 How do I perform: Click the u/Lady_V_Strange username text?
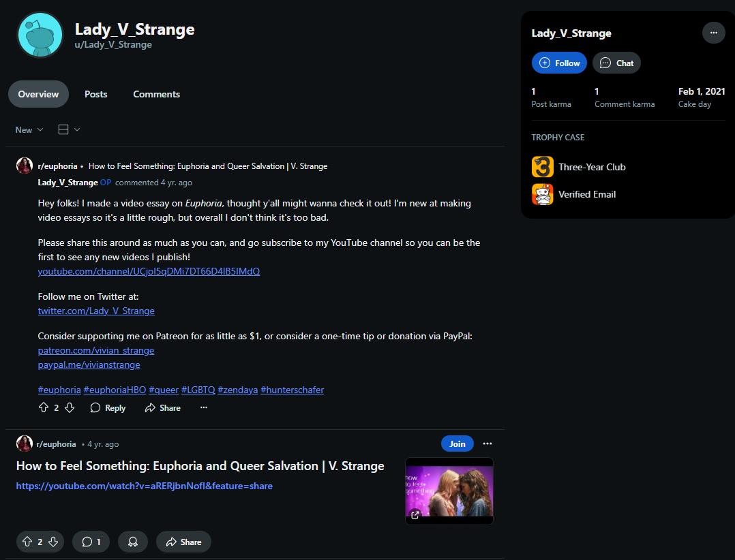[113, 44]
